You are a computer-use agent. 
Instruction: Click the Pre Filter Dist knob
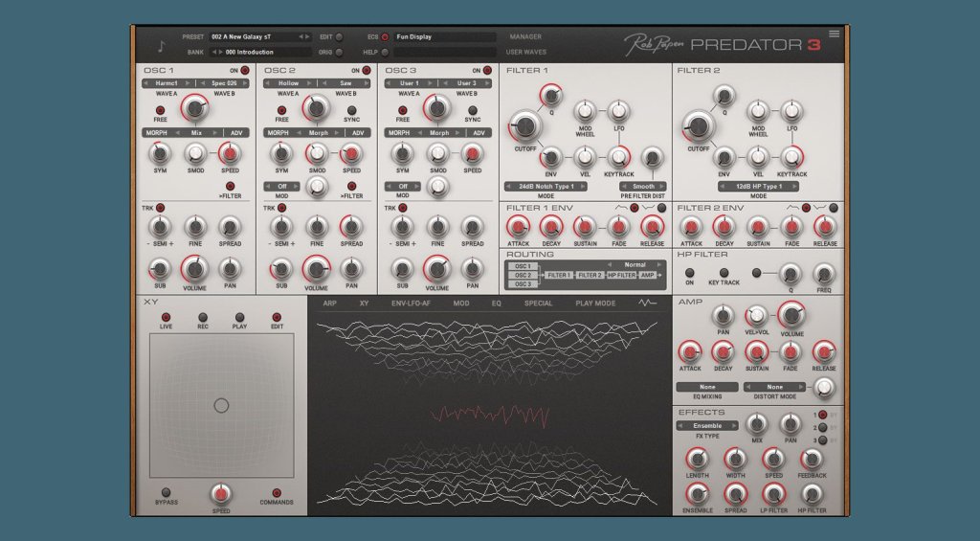point(652,157)
